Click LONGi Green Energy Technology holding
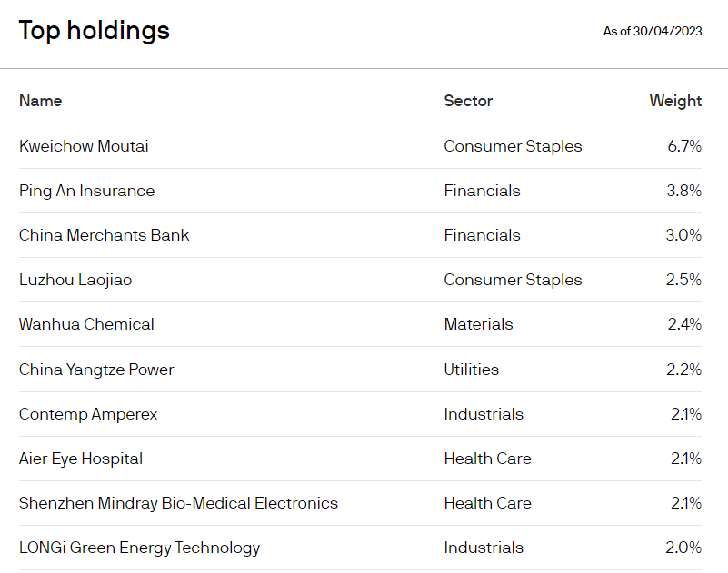Viewport: 728px width, 573px height. (x=139, y=548)
